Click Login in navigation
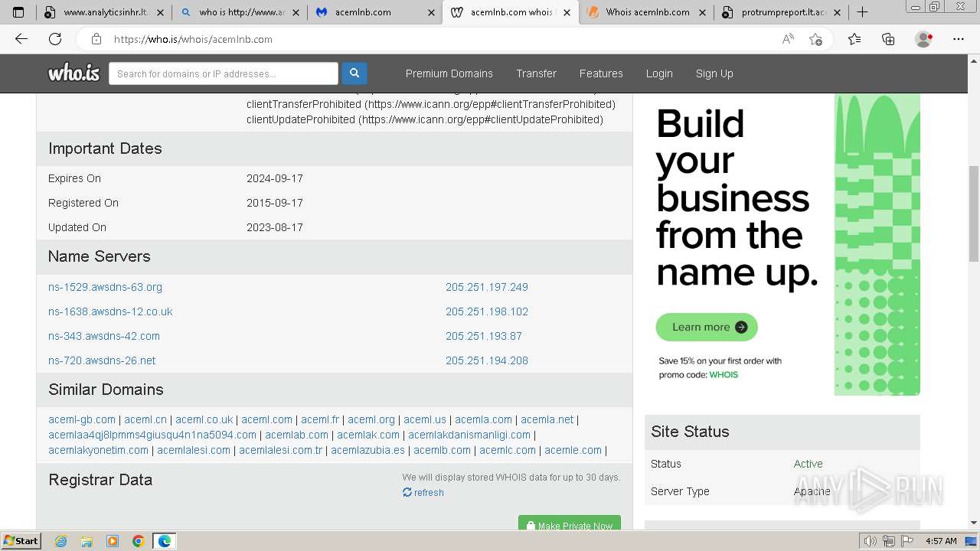The height and width of the screenshot is (551, 980). point(659,73)
